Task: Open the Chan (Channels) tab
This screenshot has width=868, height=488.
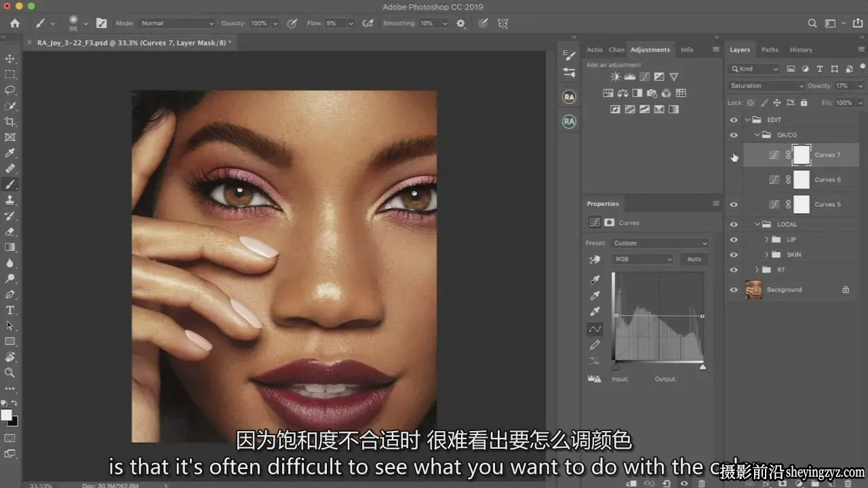Action: click(616, 49)
